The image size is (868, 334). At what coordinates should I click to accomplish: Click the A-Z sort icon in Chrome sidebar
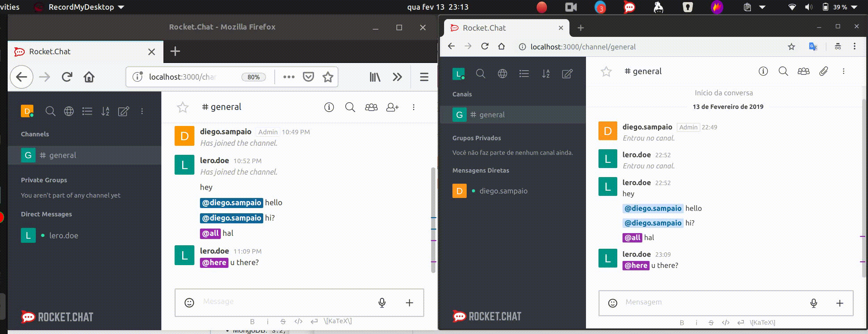coord(546,73)
